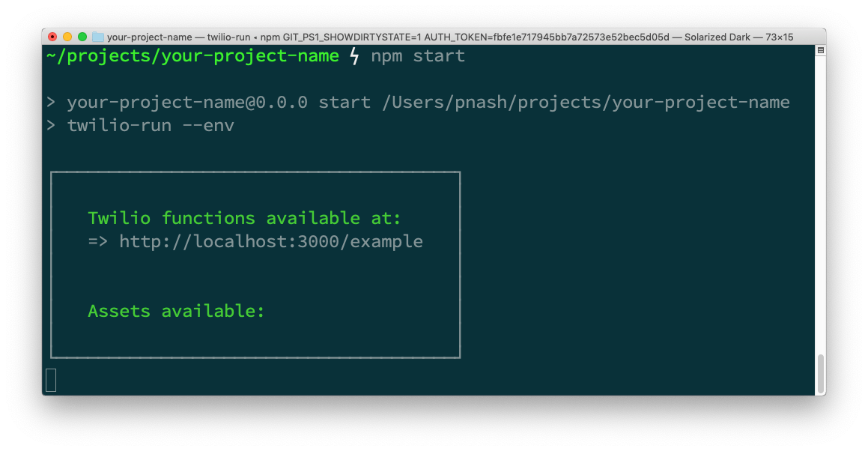This screenshot has width=868, height=451.
Task: Zoom the window with the green button
Action: pos(82,37)
